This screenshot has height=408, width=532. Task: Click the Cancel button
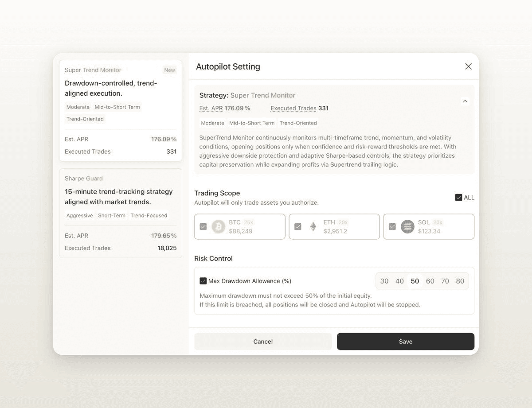coord(263,342)
